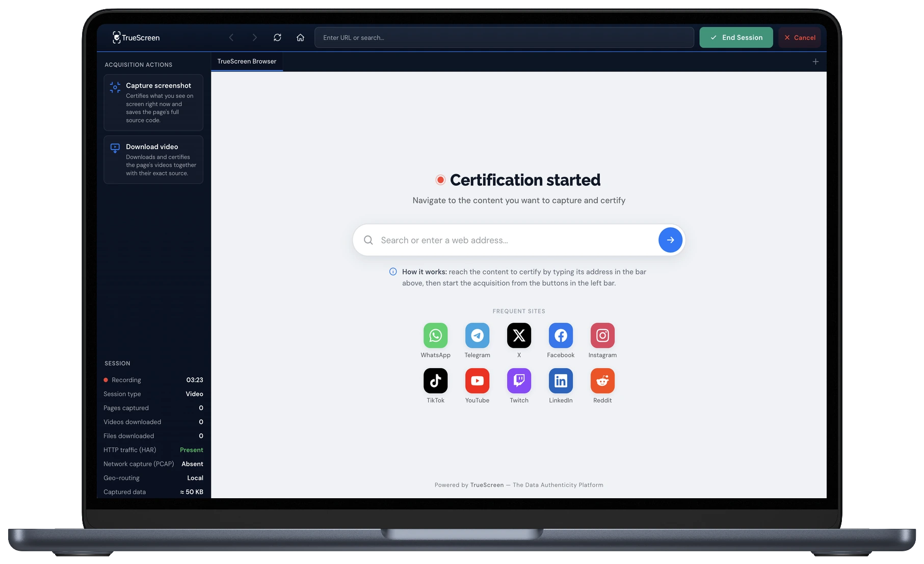Click the Network capture Absent status
The height and width of the screenshot is (564, 924).
click(x=192, y=464)
